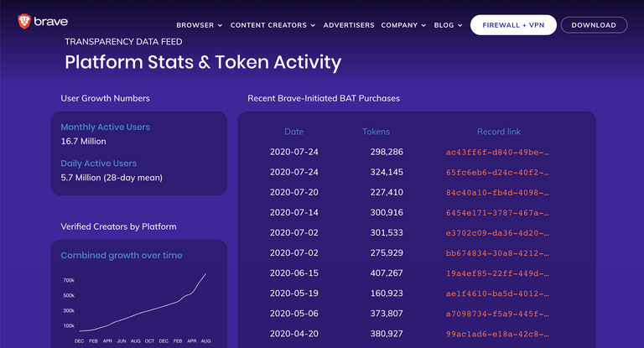Expand the Blog dropdown chevron
This screenshot has height=348, width=644.
460,25
